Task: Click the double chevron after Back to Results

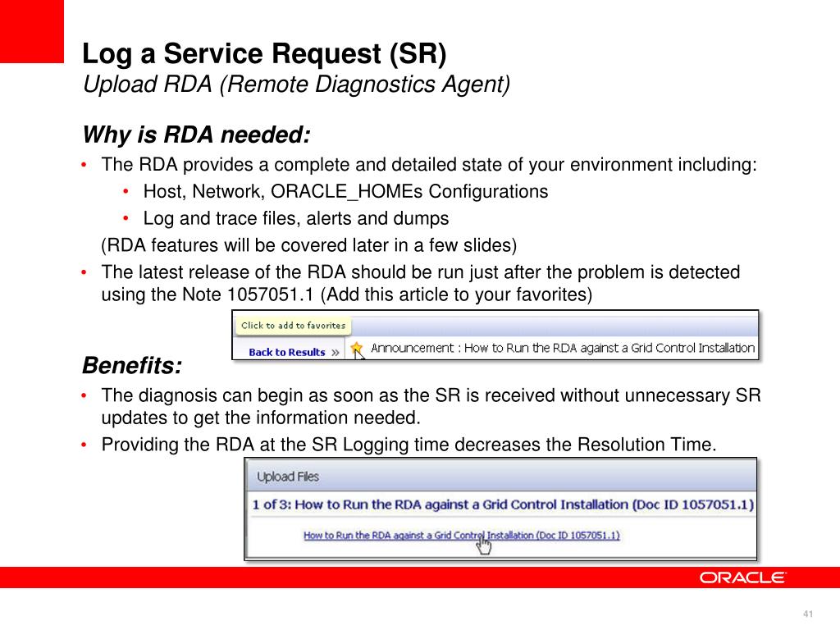Action: coord(336,353)
